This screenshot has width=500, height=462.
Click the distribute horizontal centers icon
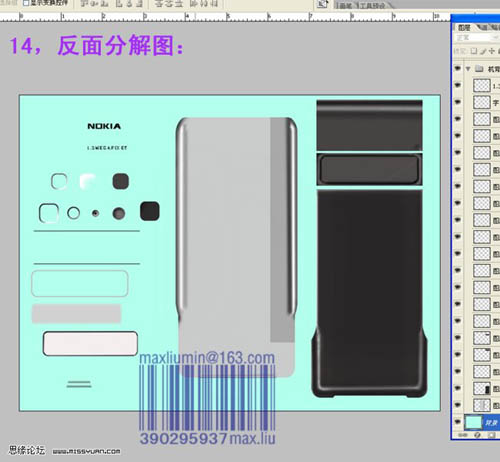204,4
